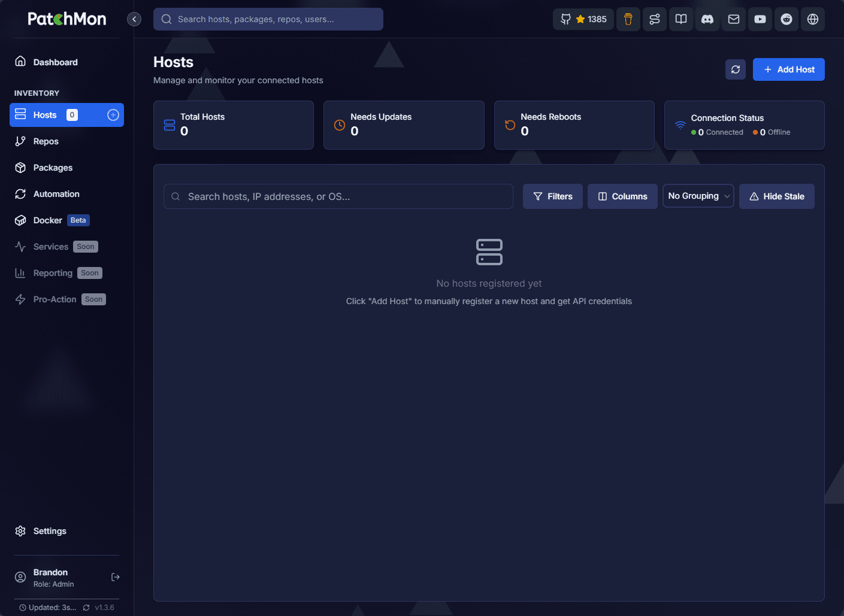Open Automation in the sidebar
The width and height of the screenshot is (844, 616).
66,194
